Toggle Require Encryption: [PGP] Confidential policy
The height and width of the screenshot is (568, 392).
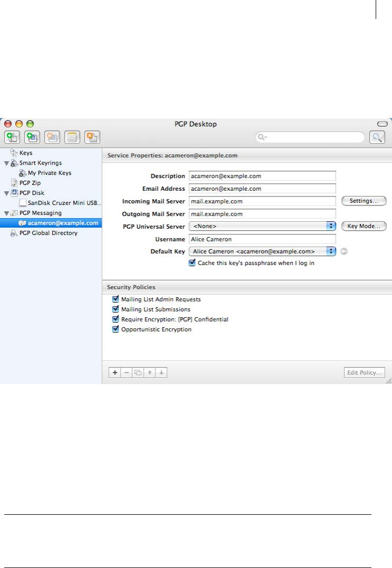pyautogui.click(x=115, y=319)
